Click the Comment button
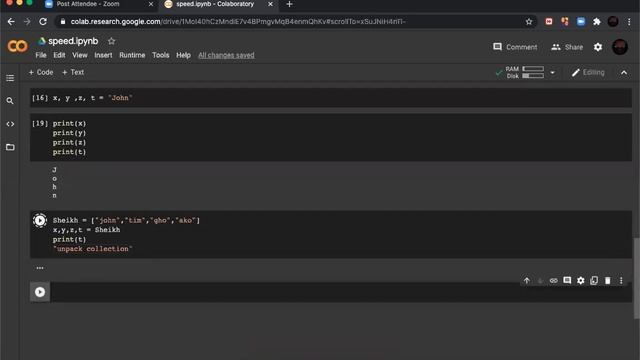This screenshot has height=360, width=640. pyautogui.click(x=515, y=47)
